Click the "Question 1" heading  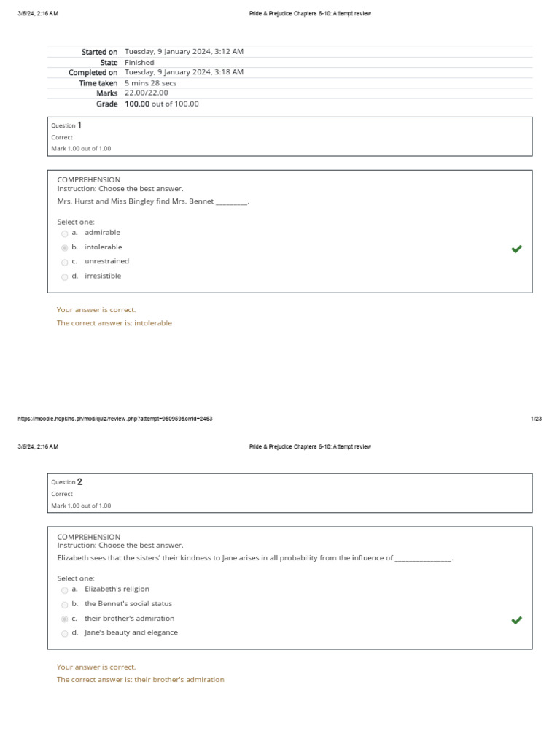coord(66,125)
